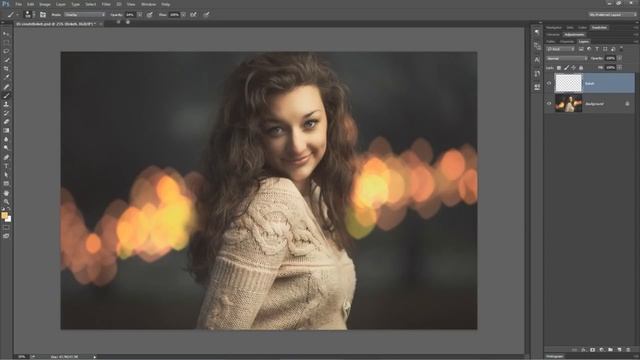Open the File menu
Image resolution: width=640 pixels, height=360 pixels.
coord(18,4)
